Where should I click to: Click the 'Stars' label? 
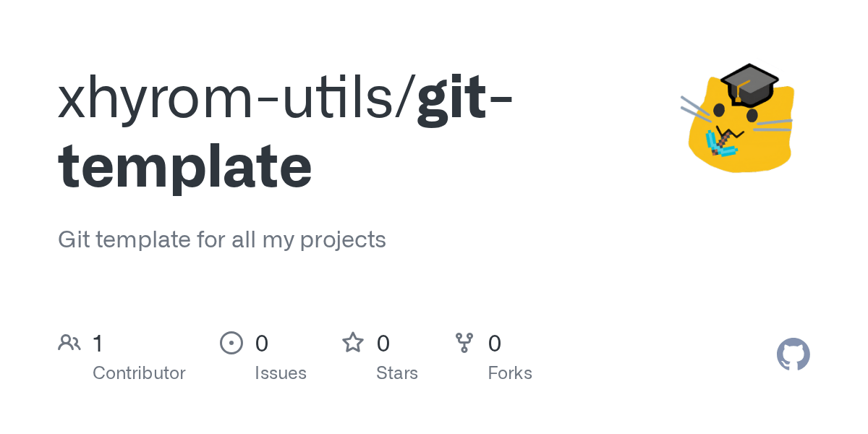396,373
